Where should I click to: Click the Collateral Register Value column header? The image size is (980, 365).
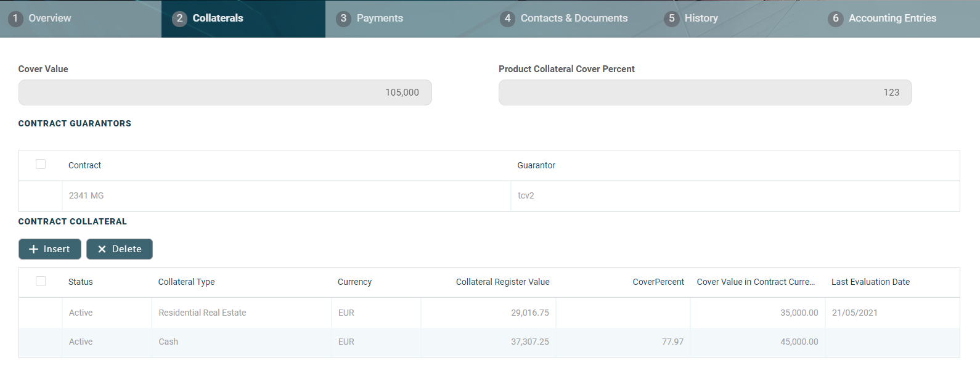point(502,282)
